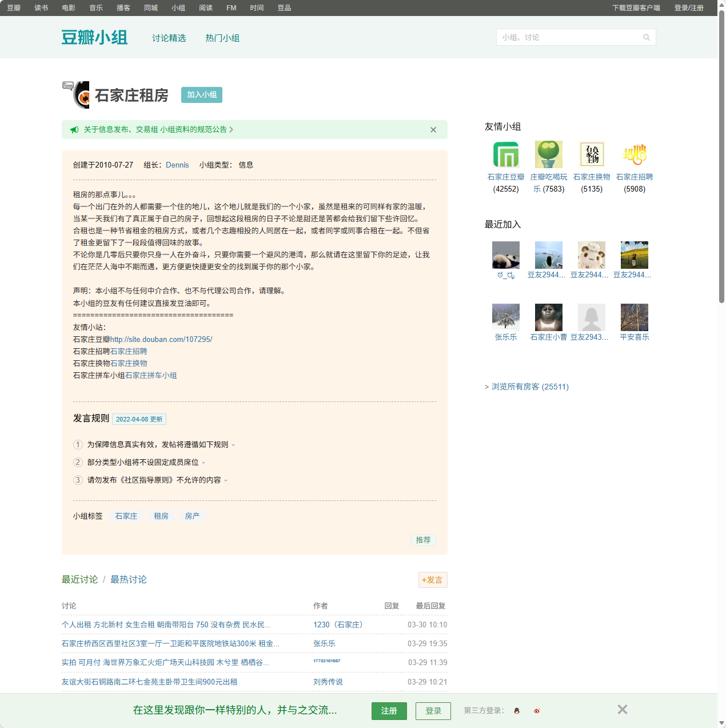Switch to the 最热讨论 tab

coord(128,579)
